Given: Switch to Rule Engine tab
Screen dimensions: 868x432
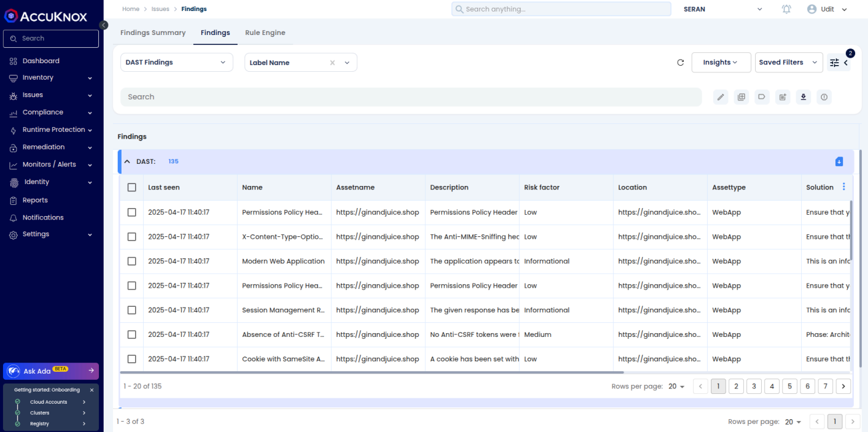Looking at the screenshot, I should (x=265, y=33).
